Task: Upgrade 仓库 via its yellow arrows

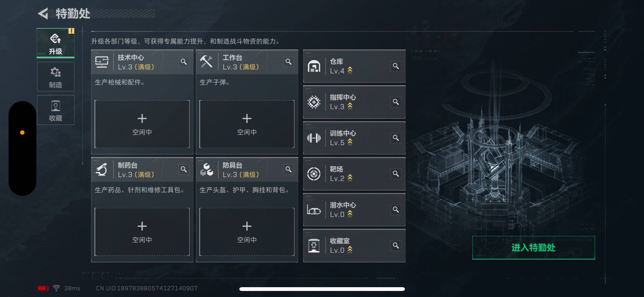Action: (350, 71)
